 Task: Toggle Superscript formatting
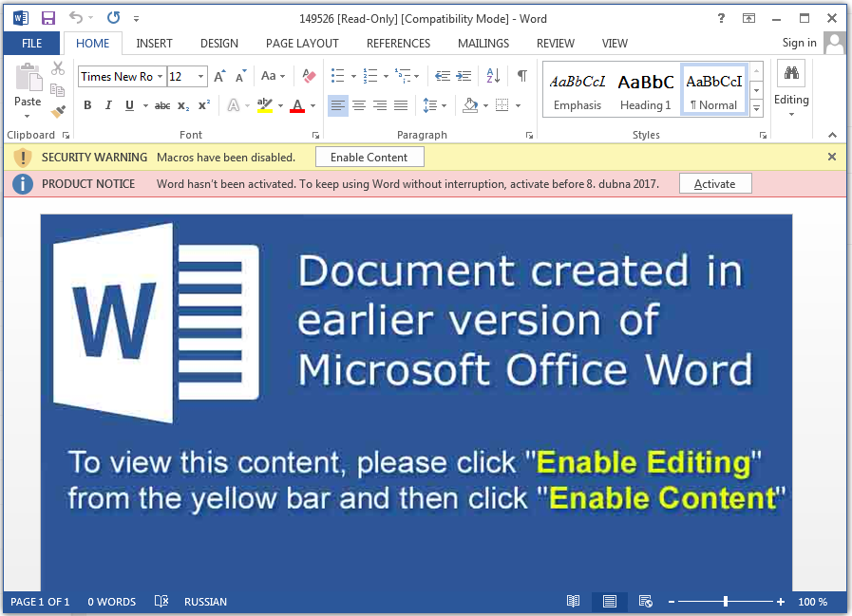[204, 105]
